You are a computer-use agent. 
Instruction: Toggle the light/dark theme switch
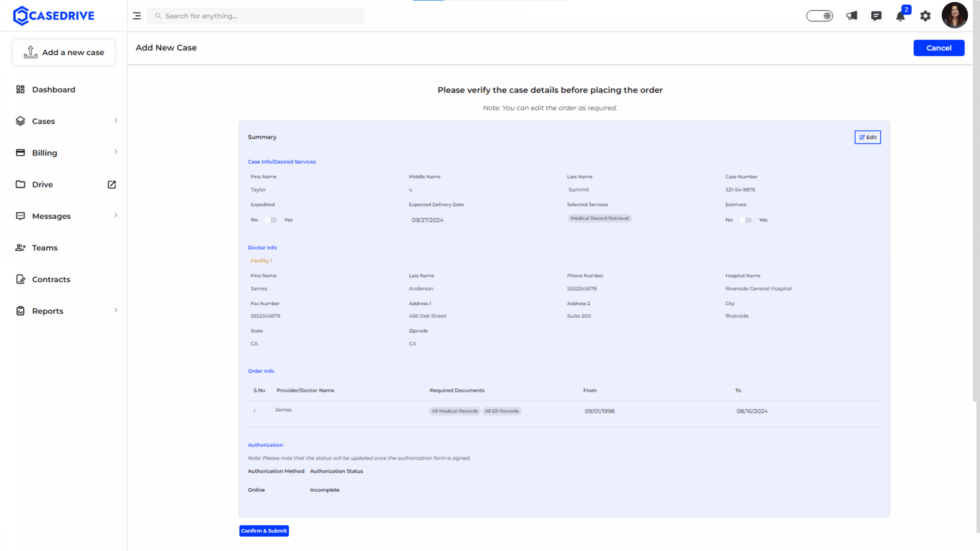pyautogui.click(x=819, y=16)
